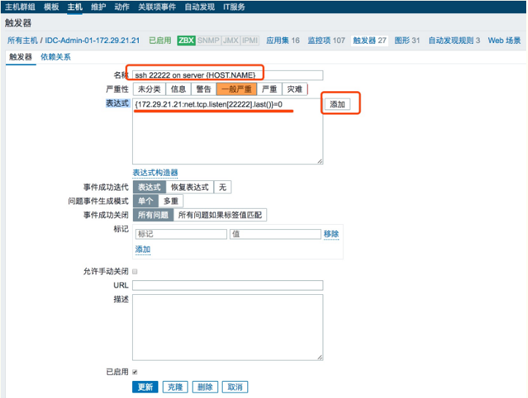Click the blue 更新 button

click(x=145, y=387)
